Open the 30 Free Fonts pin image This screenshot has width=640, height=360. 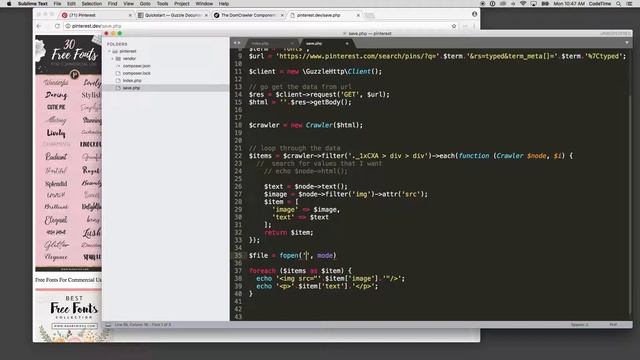click(x=69, y=153)
